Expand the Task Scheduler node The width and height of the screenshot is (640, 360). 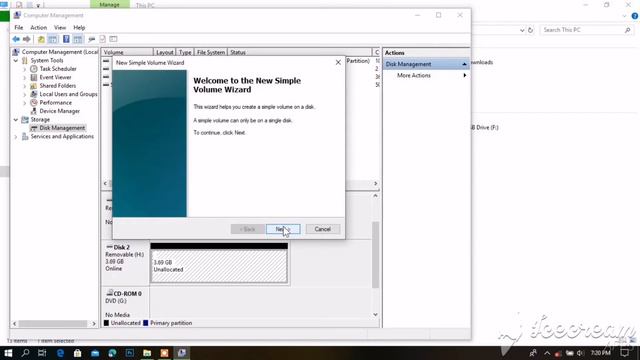tap(24, 69)
